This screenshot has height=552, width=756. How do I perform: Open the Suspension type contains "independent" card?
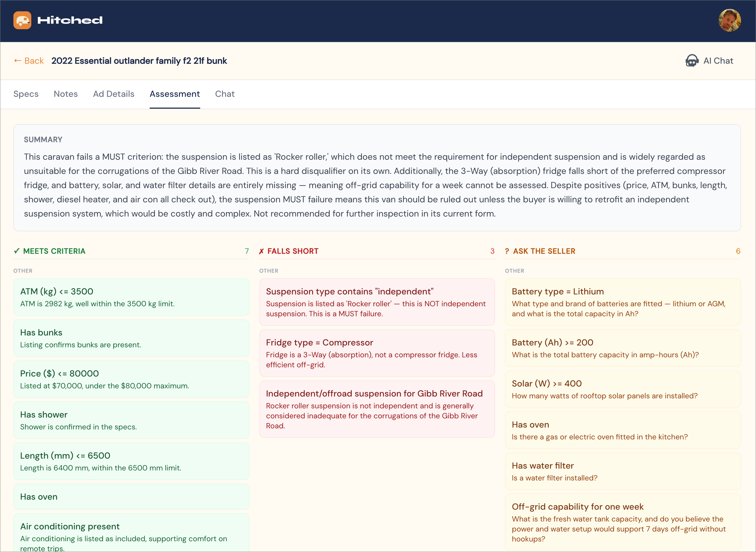(377, 302)
